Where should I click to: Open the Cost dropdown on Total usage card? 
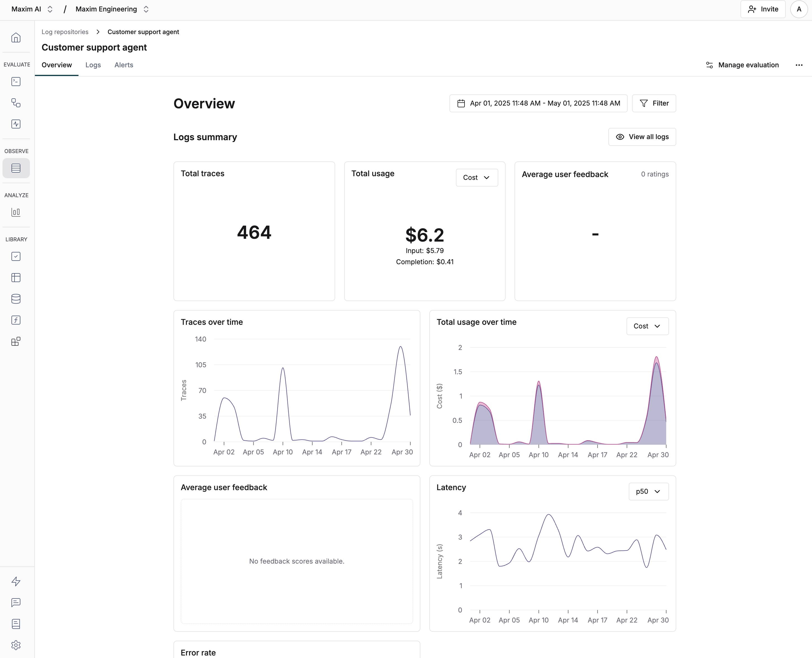[x=477, y=177]
